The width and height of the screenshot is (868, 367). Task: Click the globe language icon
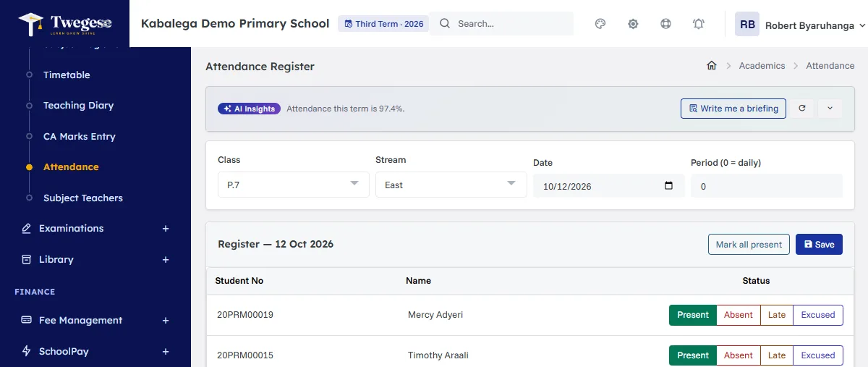pyautogui.click(x=665, y=24)
